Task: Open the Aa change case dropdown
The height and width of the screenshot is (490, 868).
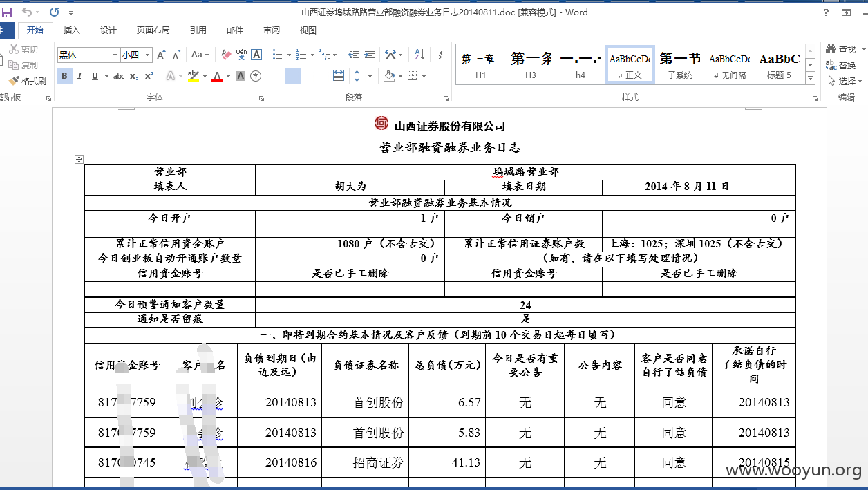Action: pos(200,55)
